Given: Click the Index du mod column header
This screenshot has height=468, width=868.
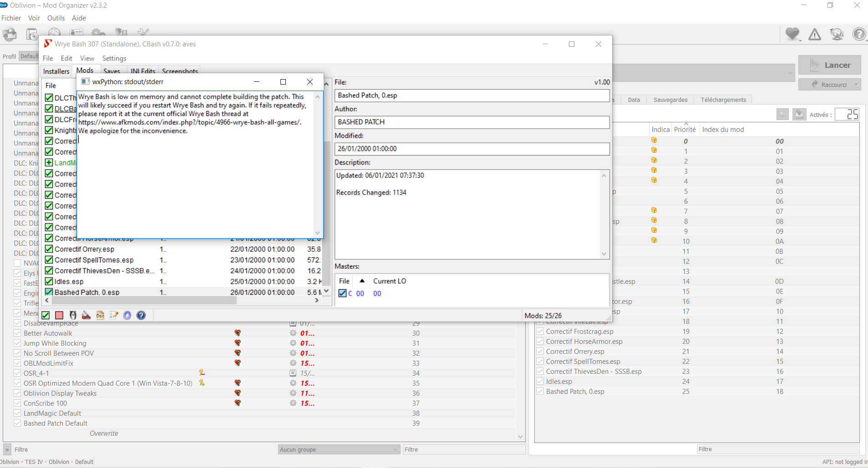Looking at the screenshot, I should [723, 129].
